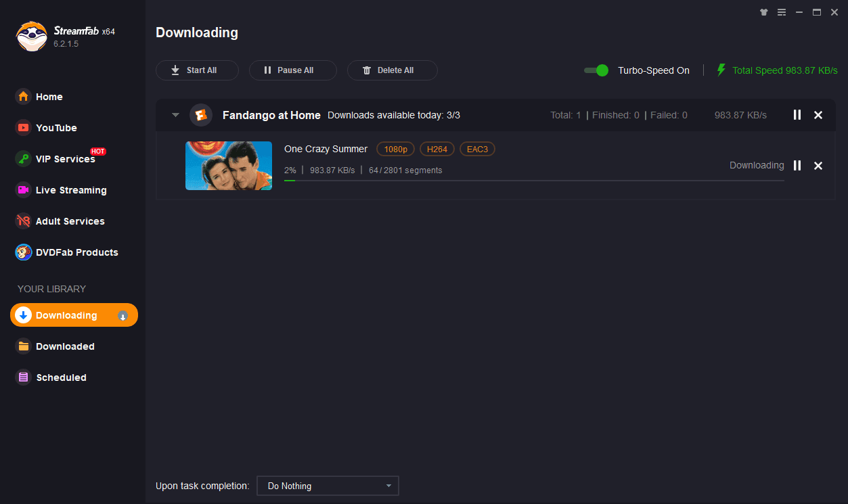This screenshot has width=848, height=504.
Task: Click the EAC3 audio tag
Action: click(x=477, y=150)
